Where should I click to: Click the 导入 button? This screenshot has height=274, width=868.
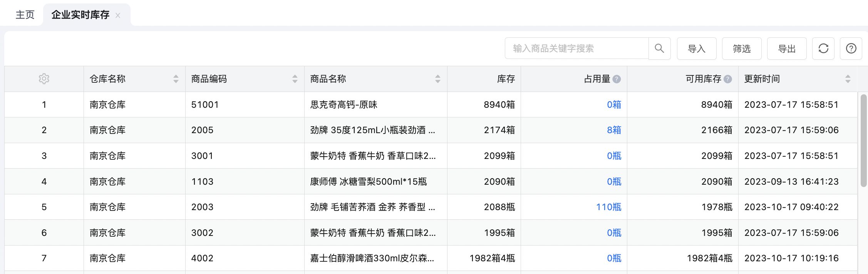pos(697,48)
